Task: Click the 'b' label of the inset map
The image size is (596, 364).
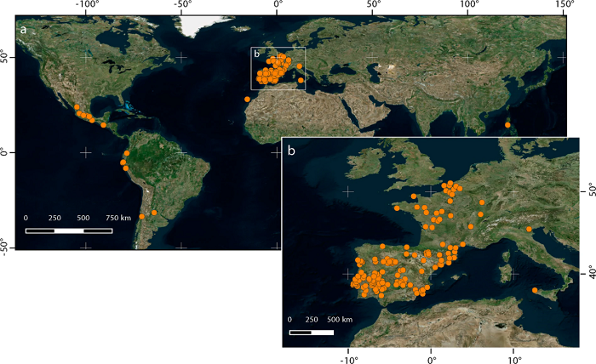Action: tap(292, 151)
